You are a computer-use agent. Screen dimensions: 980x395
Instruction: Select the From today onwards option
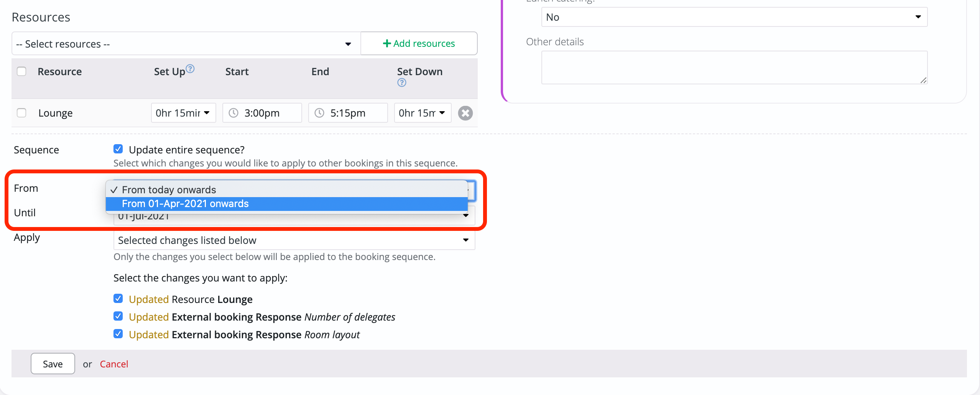(169, 189)
